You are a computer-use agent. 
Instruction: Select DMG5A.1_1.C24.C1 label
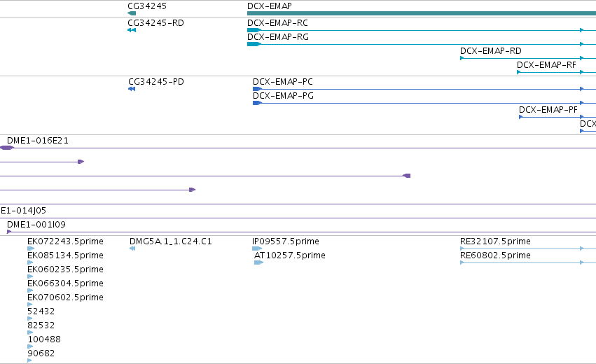click(x=171, y=241)
